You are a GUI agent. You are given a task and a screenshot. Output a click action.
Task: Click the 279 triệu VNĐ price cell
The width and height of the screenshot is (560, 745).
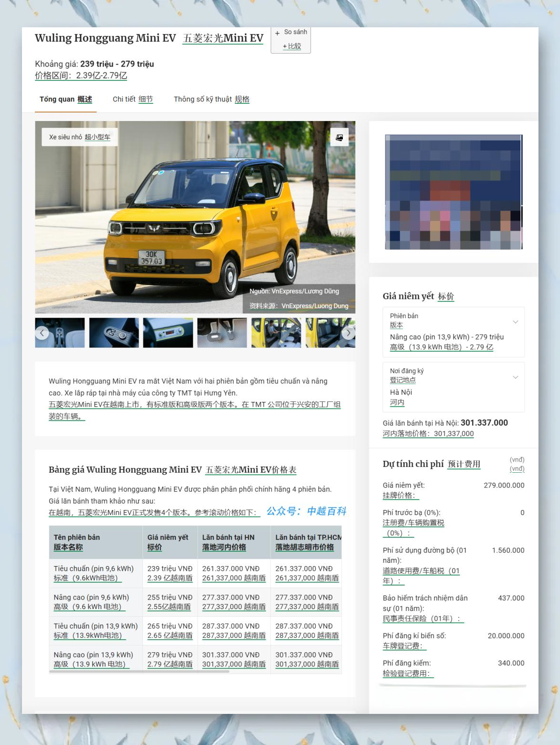click(170, 659)
